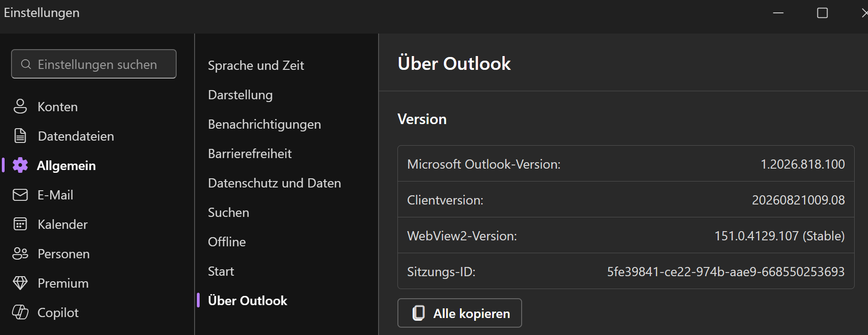Screen dimensions: 868x335
Task: Minimize the Einstellungen window
Action: pyautogui.click(x=778, y=13)
